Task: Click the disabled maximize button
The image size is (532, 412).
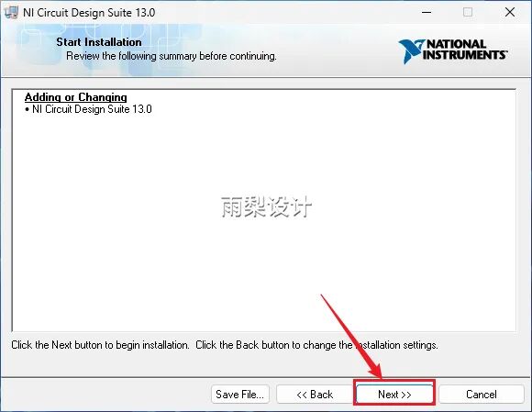Action: [x=468, y=13]
